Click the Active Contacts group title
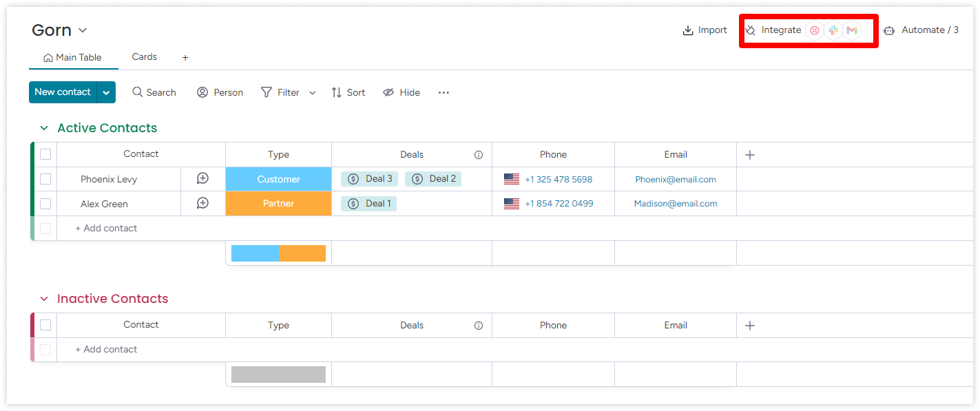The width and height of the screenshot is (980, 411). click(x=107, y=128)
